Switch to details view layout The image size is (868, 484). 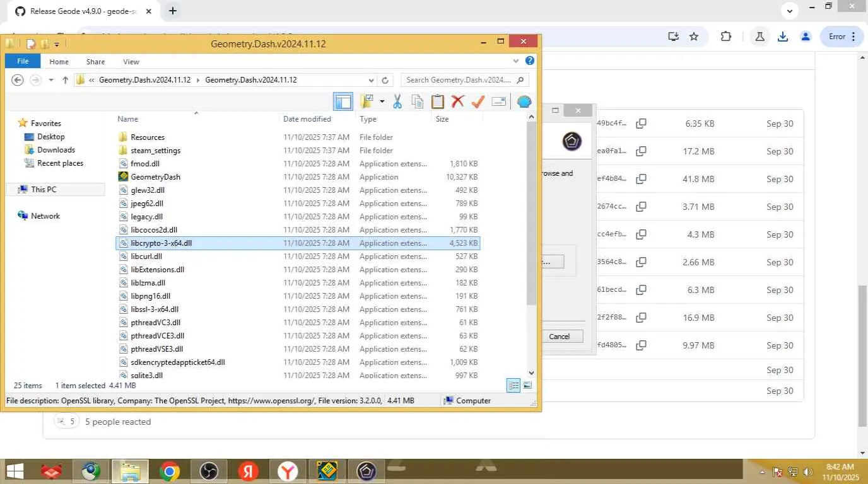(x=513, y=385)
